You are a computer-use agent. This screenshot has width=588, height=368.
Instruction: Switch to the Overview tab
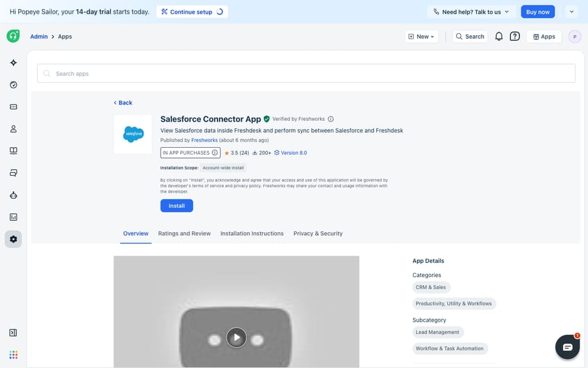click(136, 233)
